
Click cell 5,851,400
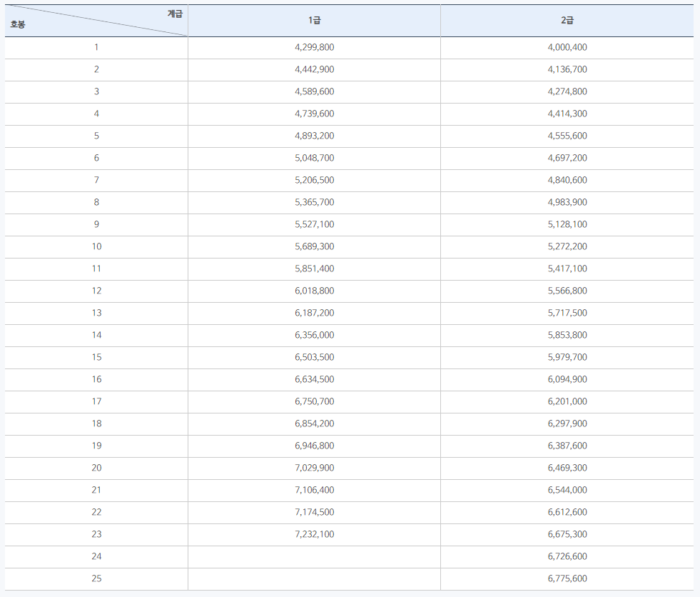(314, 269)
